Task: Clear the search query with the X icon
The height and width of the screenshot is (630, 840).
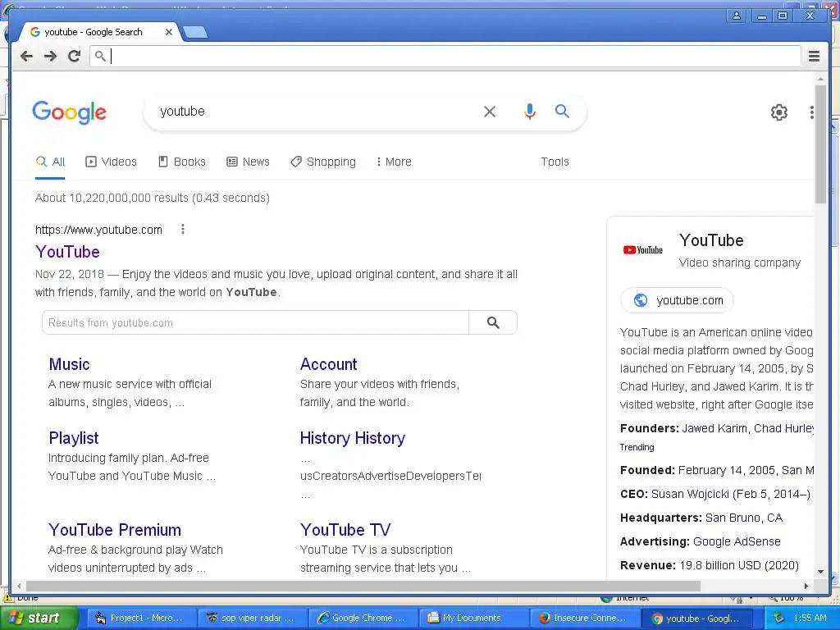Action: 490,112
